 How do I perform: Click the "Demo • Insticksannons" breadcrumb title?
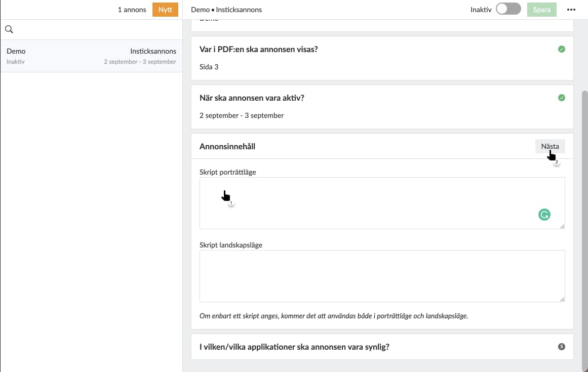coord(227,9)
